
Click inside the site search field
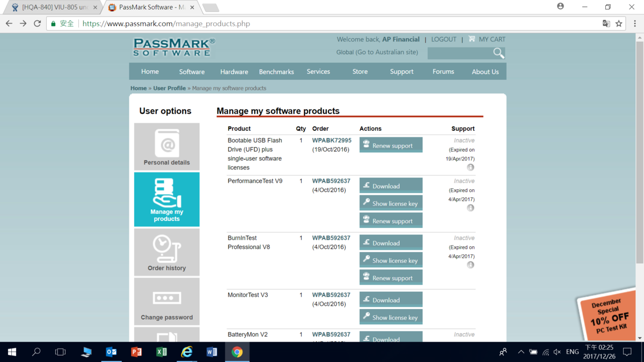click(x=460, y=53)
